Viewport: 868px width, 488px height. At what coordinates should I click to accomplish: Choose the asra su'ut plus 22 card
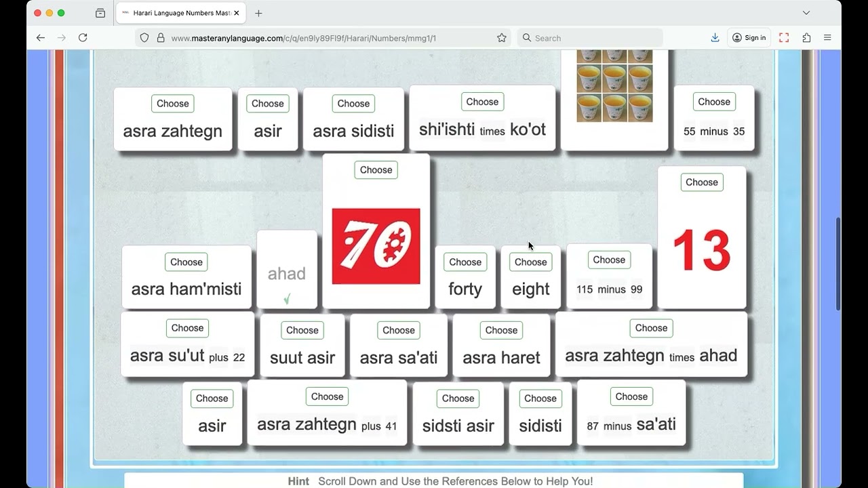187,328
